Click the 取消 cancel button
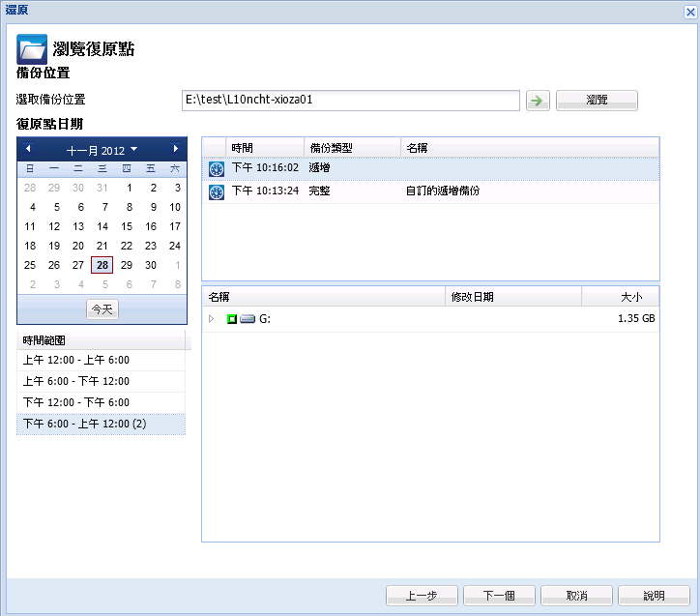Image resolution: width=700 pixels, height=616 pixels. (x=577, y=596)
